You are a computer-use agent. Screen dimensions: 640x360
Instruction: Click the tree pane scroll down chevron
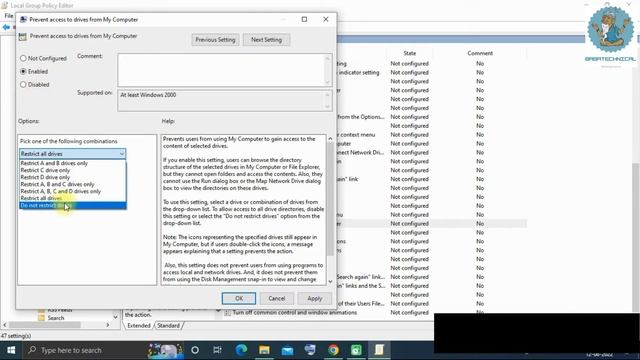coord(116,317)
